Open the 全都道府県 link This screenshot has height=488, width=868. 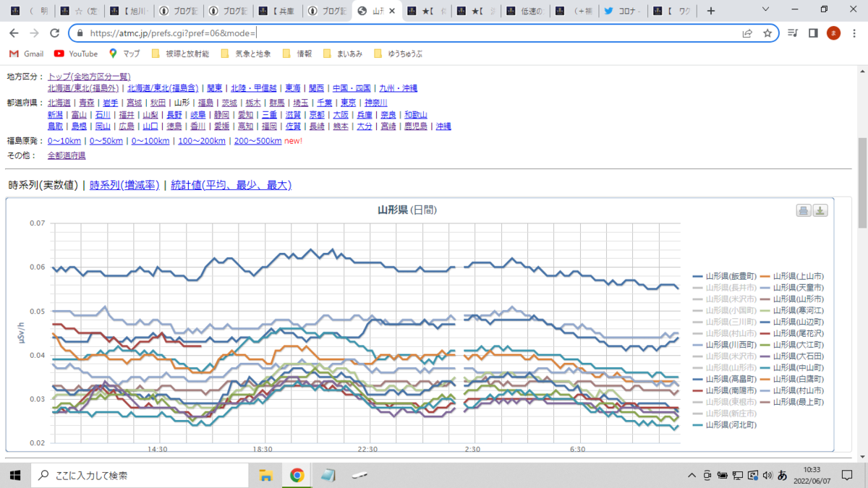point(67,155)
